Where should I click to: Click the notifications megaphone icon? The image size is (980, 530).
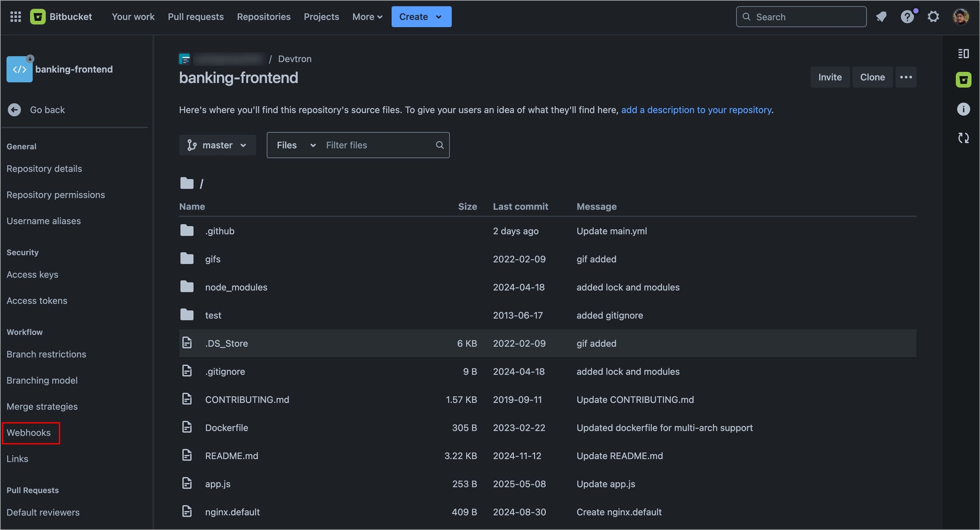[x=881, y=17]
